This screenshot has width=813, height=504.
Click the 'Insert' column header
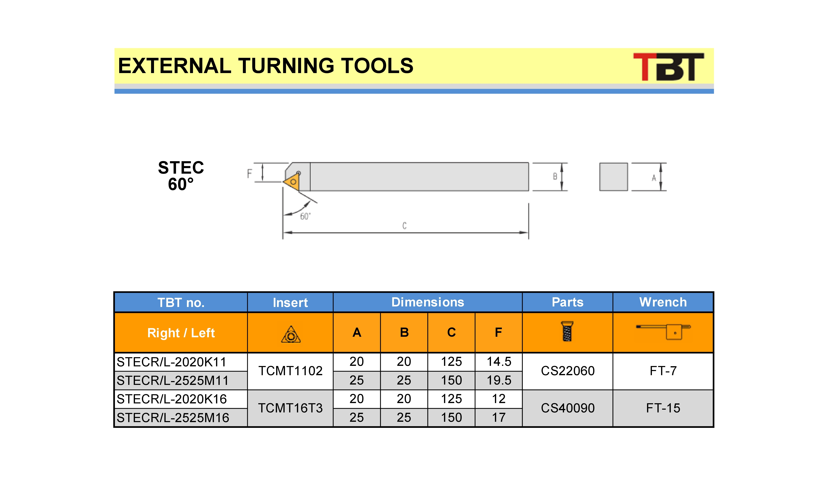pyautogui.click(x=290, y=302)
